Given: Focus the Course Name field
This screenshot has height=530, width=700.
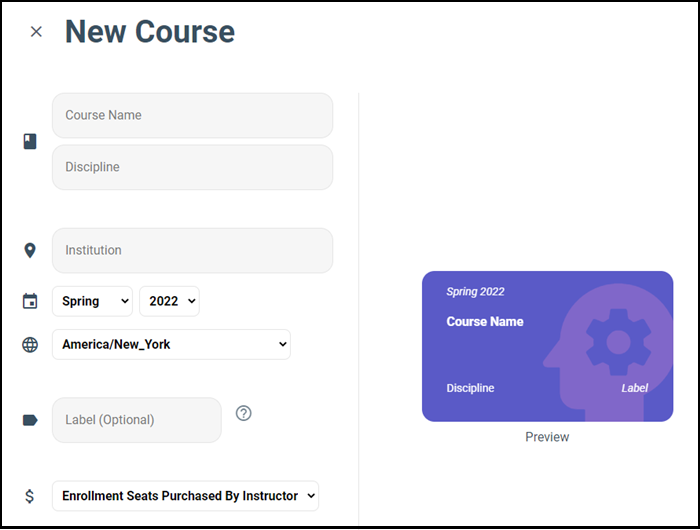Looking at the screenshot, I should [192, 116].
